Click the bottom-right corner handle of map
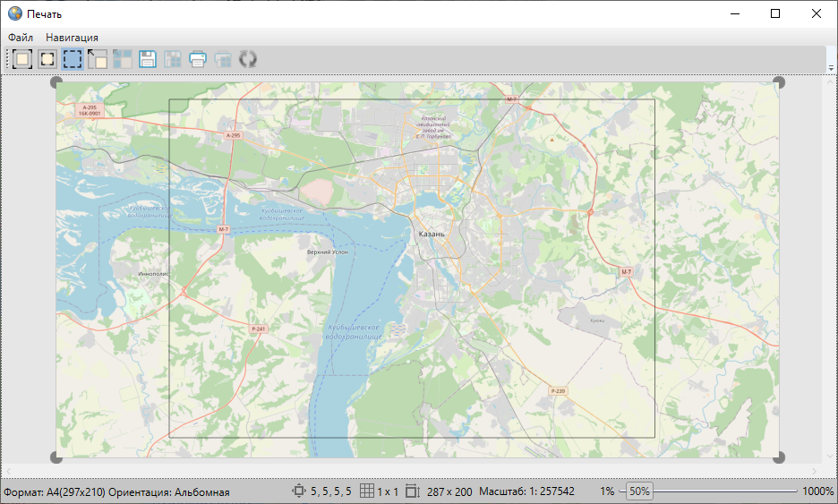The width and height of the screenshot is (838, 504). coord(778,457)
